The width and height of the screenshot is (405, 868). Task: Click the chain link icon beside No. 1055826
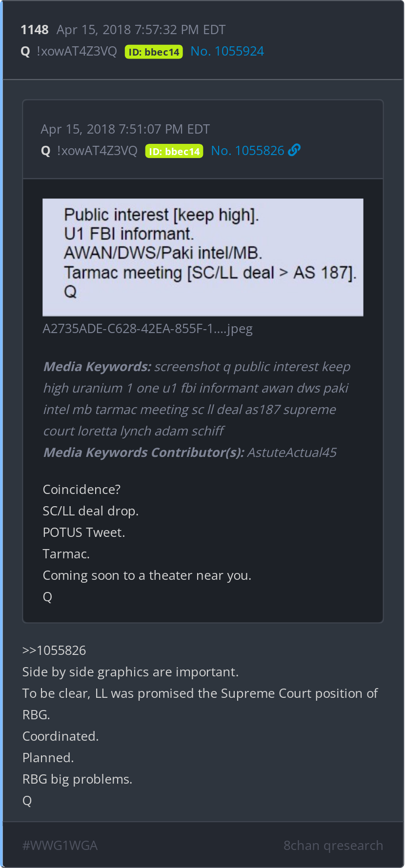tap(294, 150)
